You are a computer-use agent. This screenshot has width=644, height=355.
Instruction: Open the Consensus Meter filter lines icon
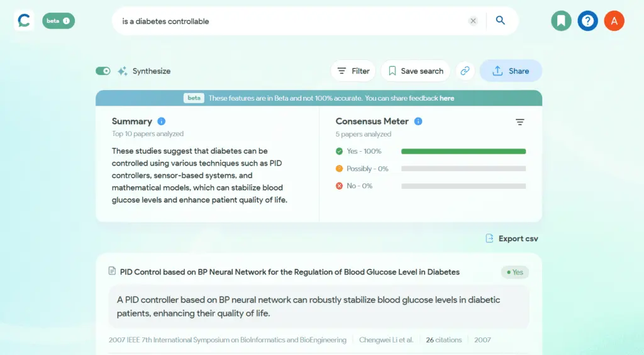(520, 122)
